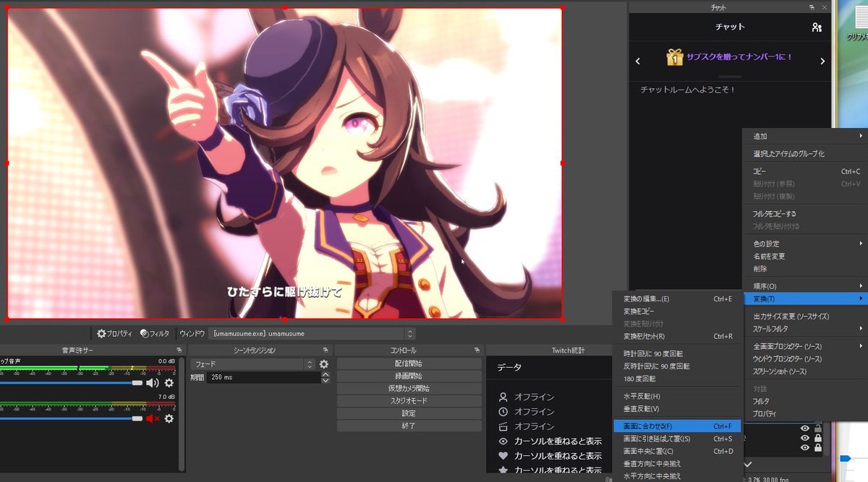Click the 配信開始 button

409,363
